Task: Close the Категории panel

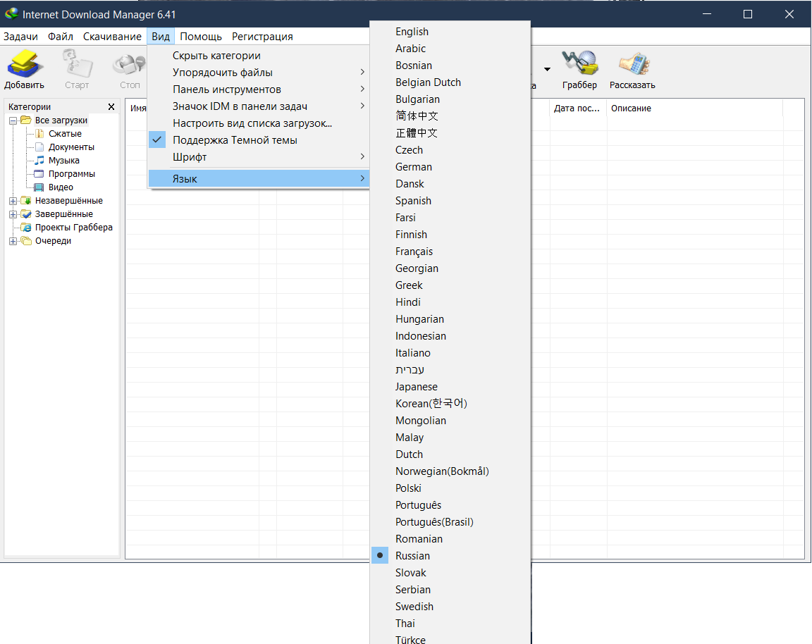Action: tap(111, 106)
